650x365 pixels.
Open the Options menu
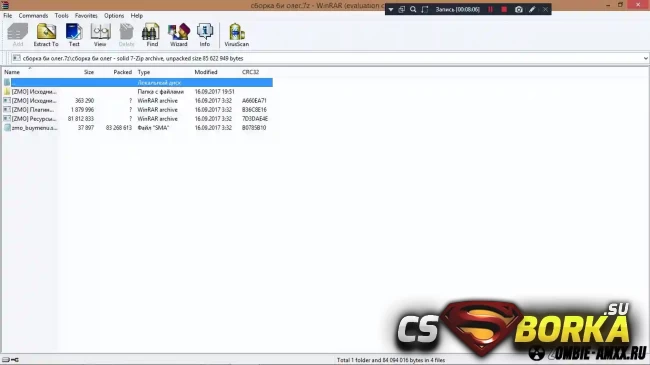coord(114,16)
